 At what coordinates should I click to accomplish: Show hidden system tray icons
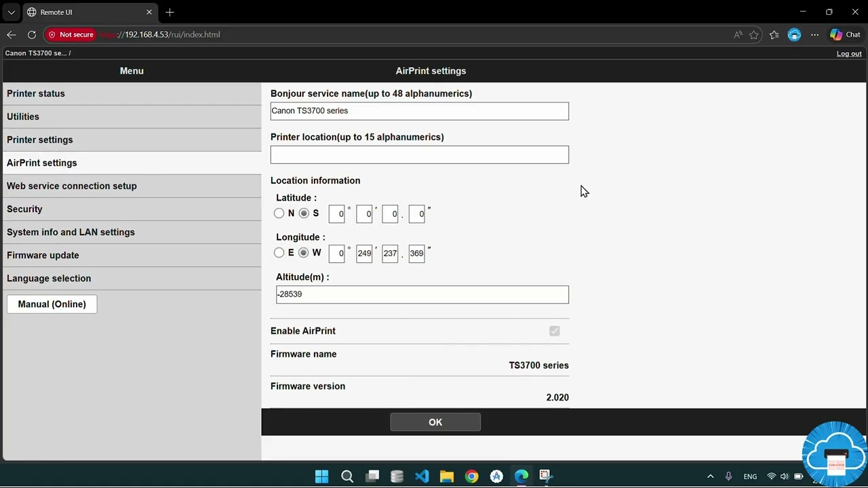710,476
